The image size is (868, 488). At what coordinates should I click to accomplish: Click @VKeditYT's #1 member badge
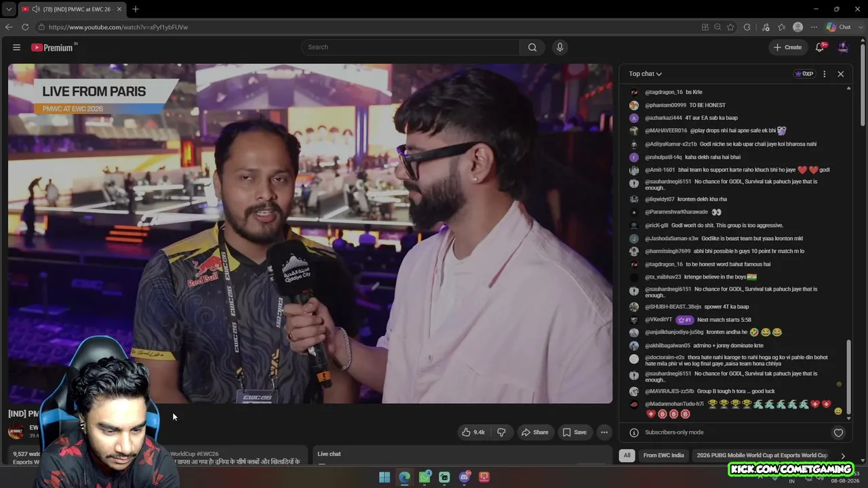684,320
